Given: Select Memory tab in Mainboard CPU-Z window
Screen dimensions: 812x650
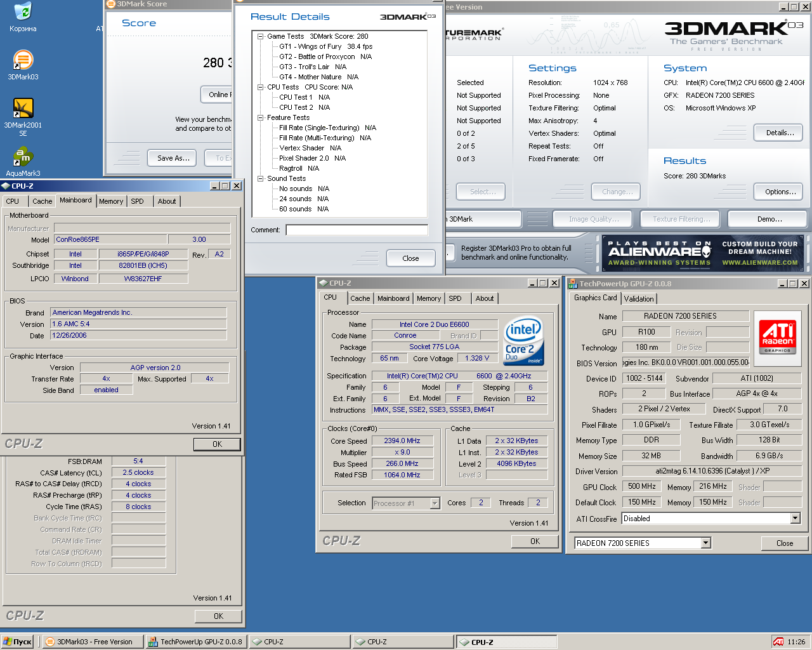Looking at the screenshot, I should tap(111, 201).
